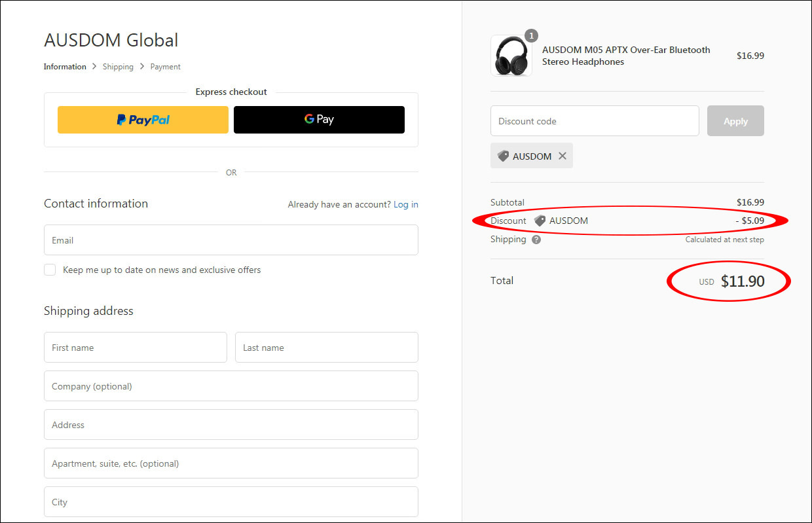The height and width of the screenshot is (523, 812).
Task: Open the headphones product thumbnail
Action: point(511,56)
